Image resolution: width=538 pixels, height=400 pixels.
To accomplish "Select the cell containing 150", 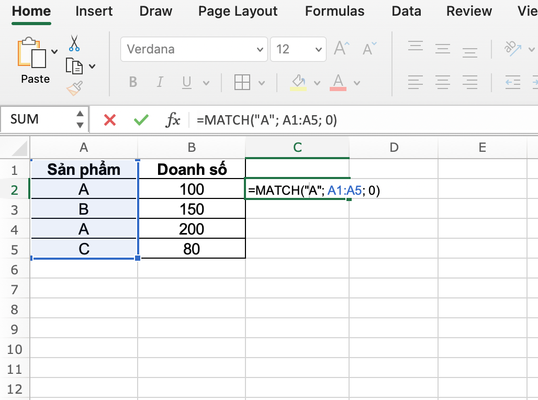I will [192, 209].
